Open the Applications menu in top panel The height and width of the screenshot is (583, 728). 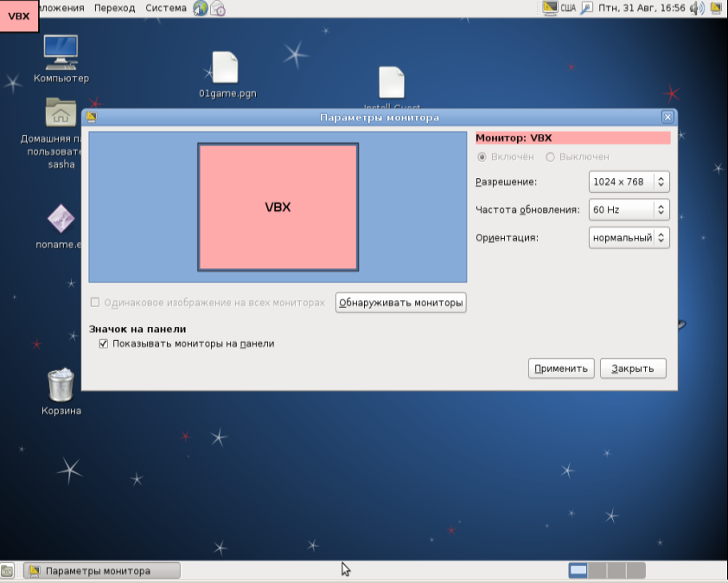[x=62, y=8]
